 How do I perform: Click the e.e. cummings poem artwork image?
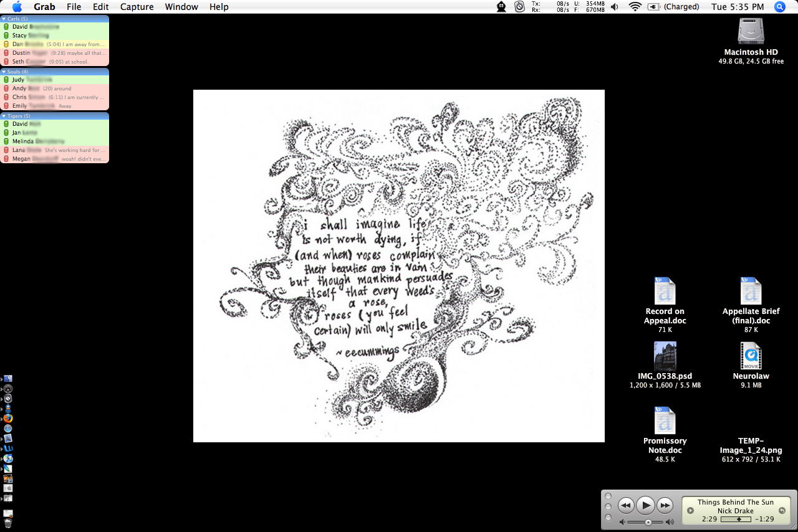point(399,266)
